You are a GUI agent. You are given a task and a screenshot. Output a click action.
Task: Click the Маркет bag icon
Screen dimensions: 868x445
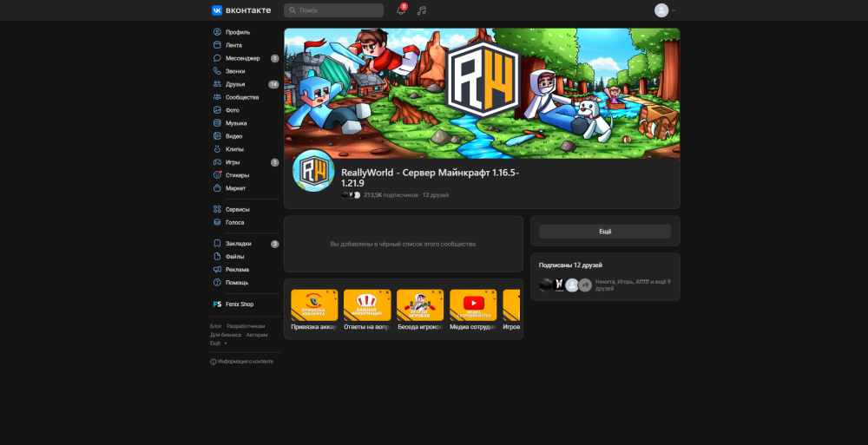(x=217, y=188)
